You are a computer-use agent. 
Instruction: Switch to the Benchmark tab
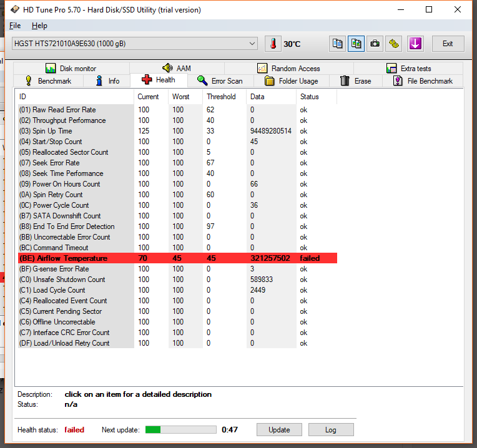(48, 81)
